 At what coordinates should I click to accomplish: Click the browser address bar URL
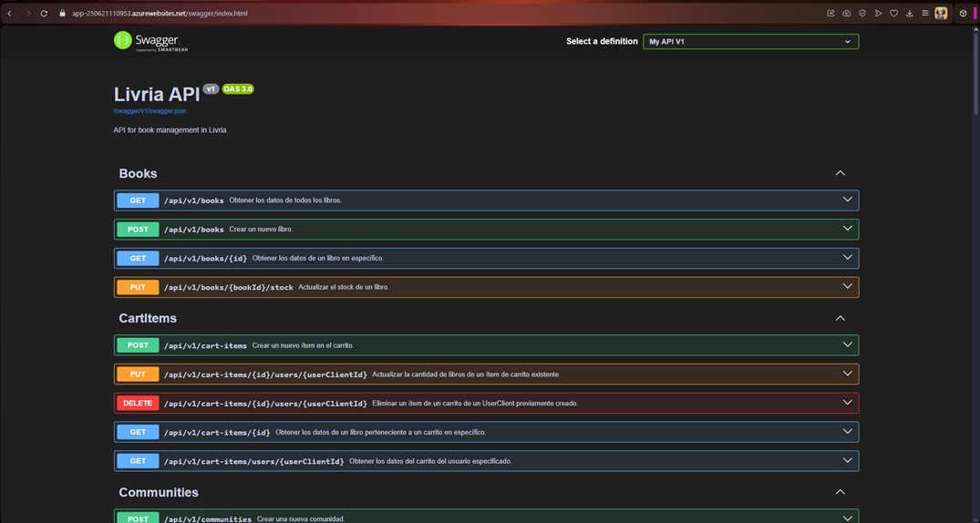tap(160, 13)
